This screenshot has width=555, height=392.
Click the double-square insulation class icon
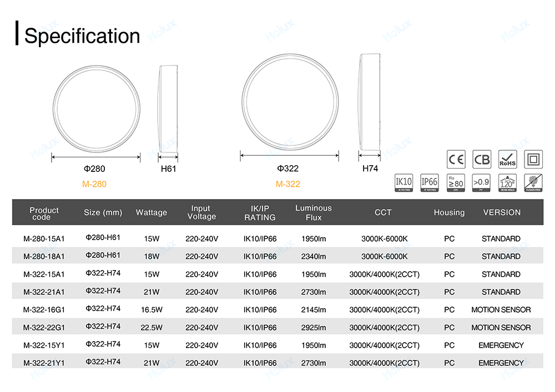pos(533,160)
